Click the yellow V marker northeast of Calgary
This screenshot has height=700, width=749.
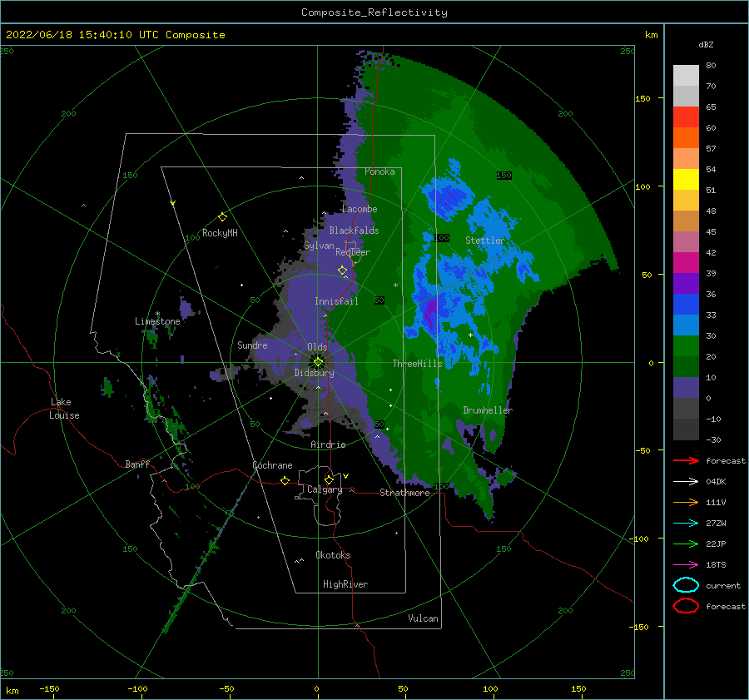click(346, 476)
